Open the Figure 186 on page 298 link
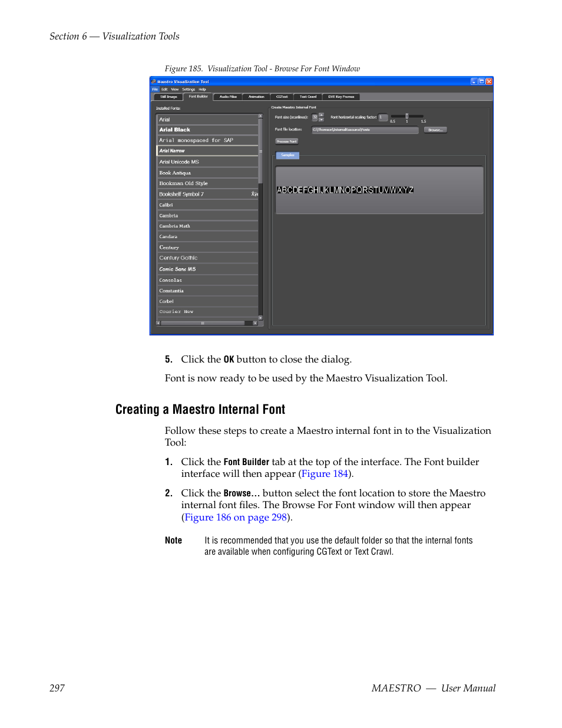The height and width of the screenshot is (728, 562). click(x=236, y=518)
